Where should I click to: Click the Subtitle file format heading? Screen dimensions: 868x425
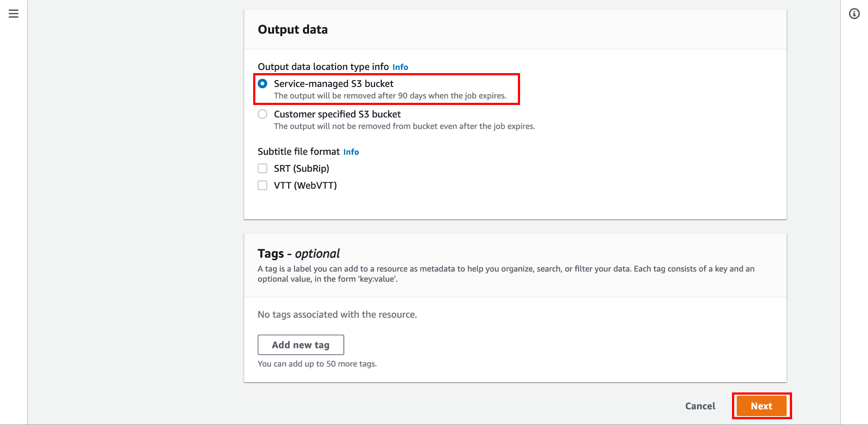pos(298,151)
